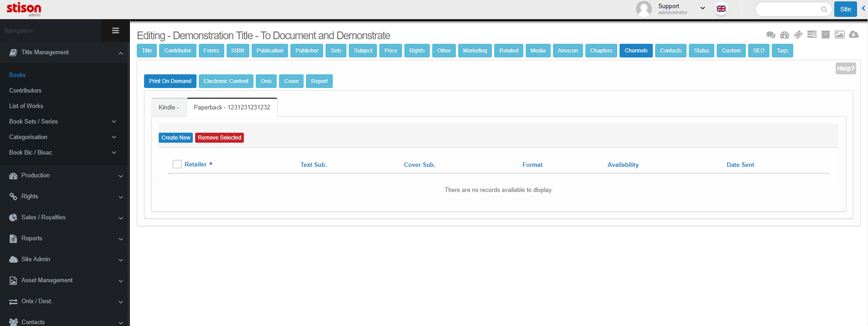Click the red Remove Selected button

coord(219,138)
